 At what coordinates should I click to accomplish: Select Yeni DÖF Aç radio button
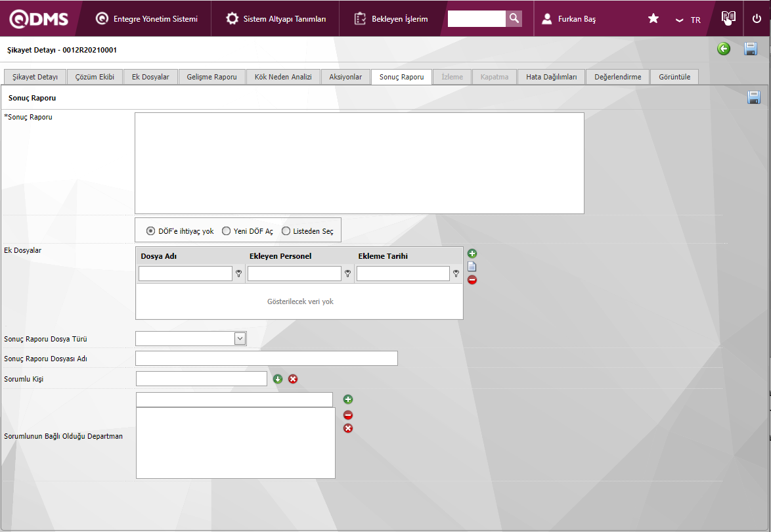tap(226, 231)
